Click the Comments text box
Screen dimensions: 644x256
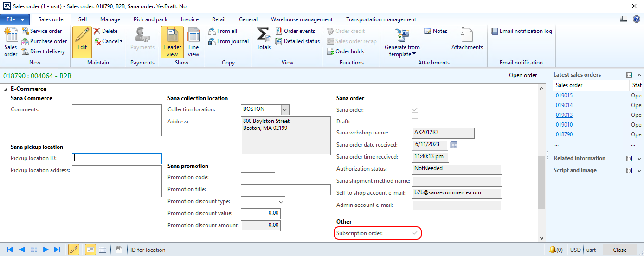[117, 120]
